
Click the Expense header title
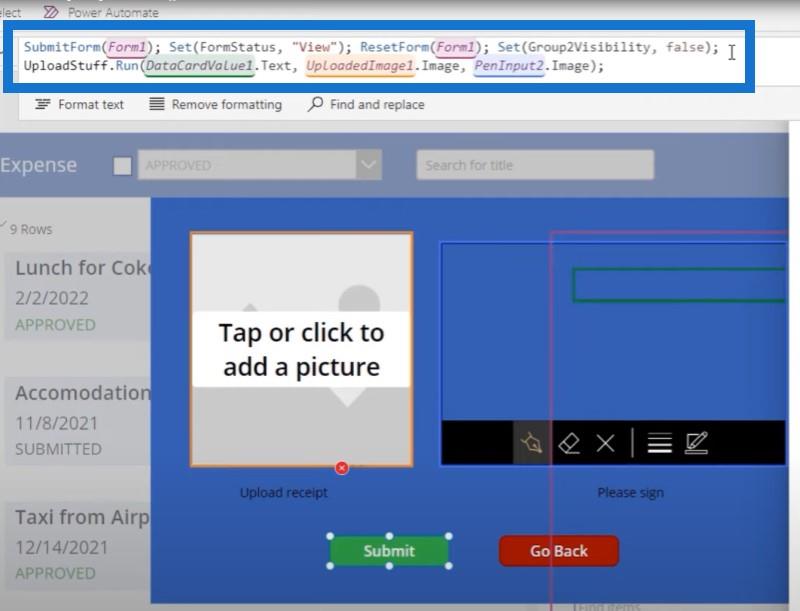tap(38, 165)
